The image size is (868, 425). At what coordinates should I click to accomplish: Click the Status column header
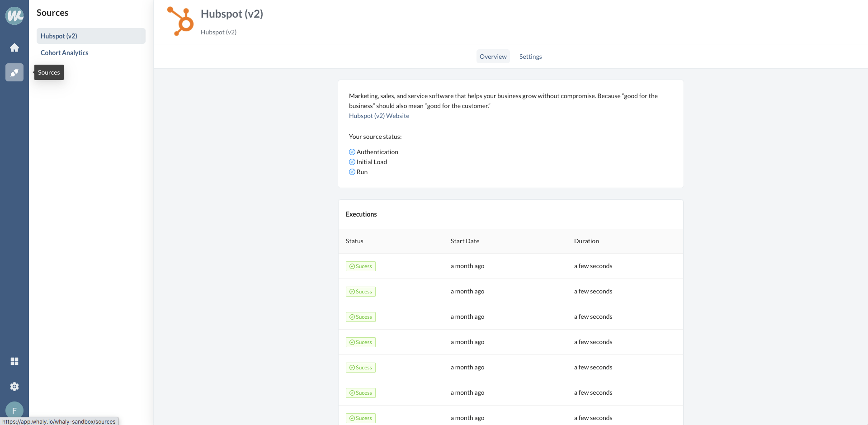click(x=354, y=241)
